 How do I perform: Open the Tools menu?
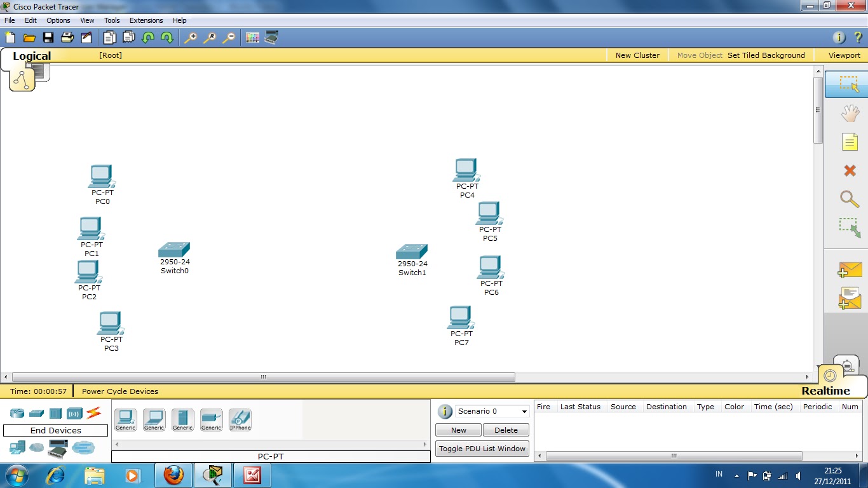pos(112,20)
